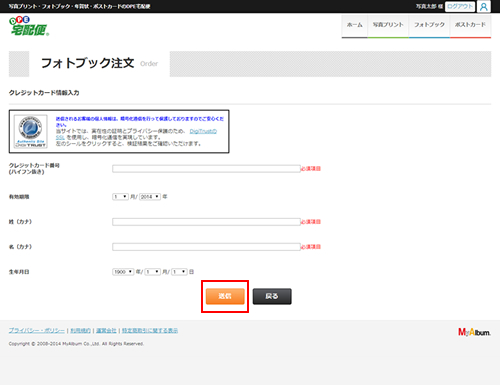Open the expiration month dropdown
The height and width of the screenshot is (385, 500).
coord(120,197)
